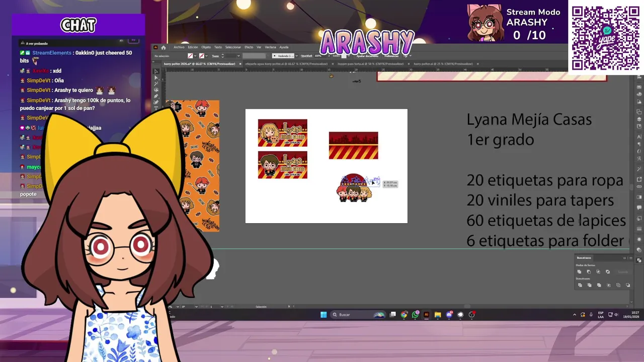Image resolution: width=644 pixels, height=362 pixels.
Task: Select the Direct Selection tool
Action: (156, 78)
